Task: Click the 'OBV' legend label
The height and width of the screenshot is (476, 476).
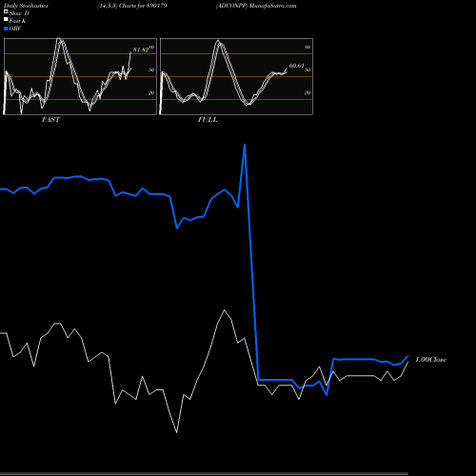Action: point(15,29)
